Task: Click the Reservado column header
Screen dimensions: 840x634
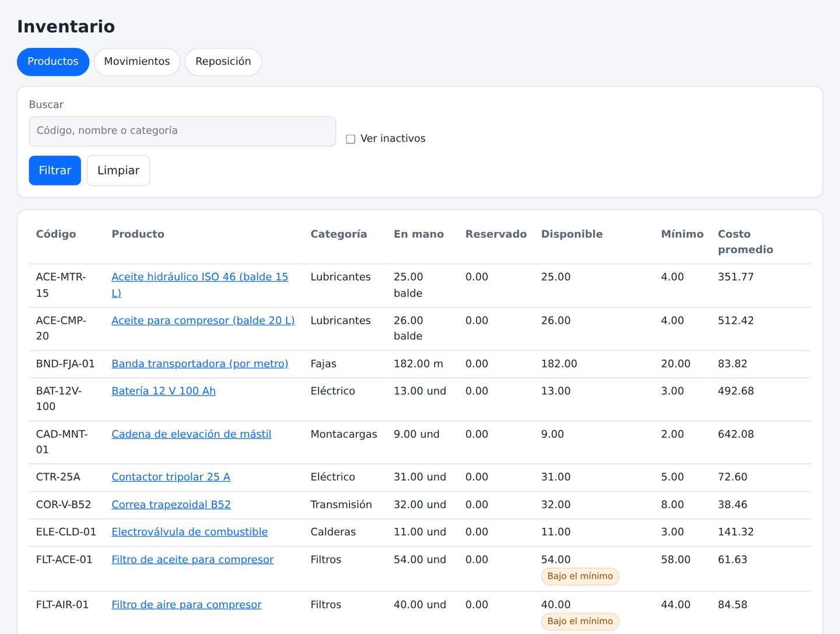Action: 496,234
